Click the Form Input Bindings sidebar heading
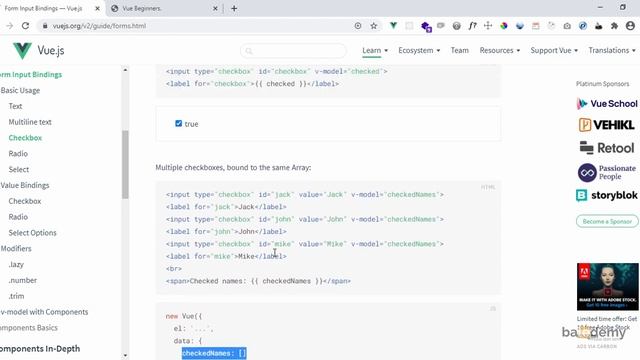 click(x=31, y=74)
